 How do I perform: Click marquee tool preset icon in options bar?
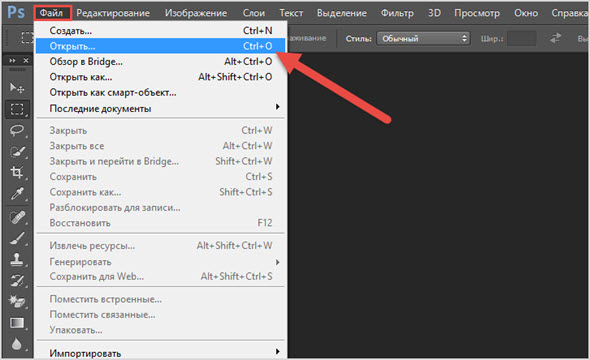point(27,38)
